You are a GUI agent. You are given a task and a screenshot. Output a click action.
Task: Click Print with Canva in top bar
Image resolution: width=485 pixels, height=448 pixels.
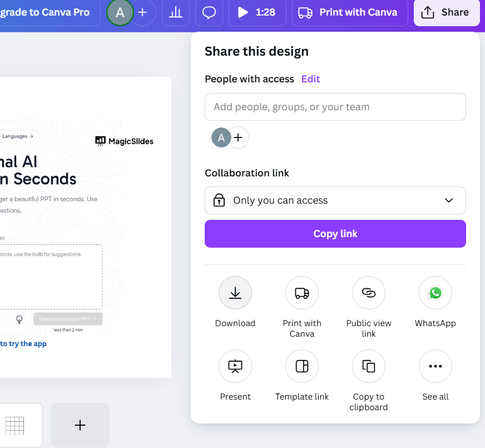coord(350,12)
